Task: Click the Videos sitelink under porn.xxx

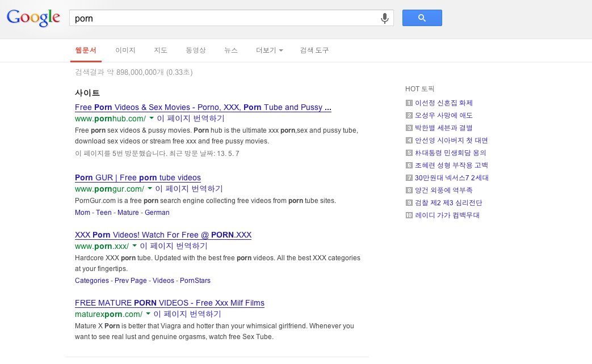Action: [x=163, y=280]
